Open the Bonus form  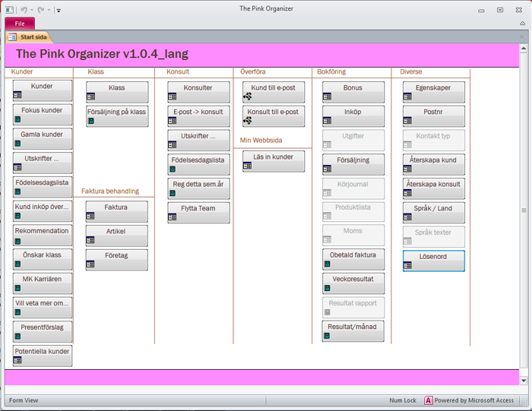(x=353, y=92)
